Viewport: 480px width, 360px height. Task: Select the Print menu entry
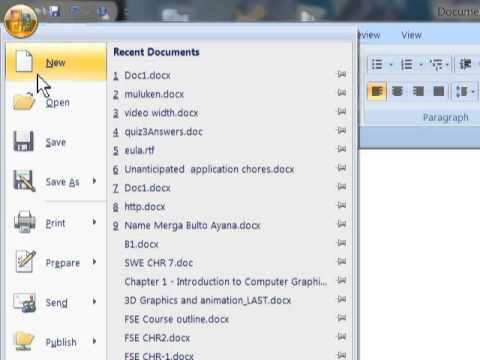tap(56, 223)
